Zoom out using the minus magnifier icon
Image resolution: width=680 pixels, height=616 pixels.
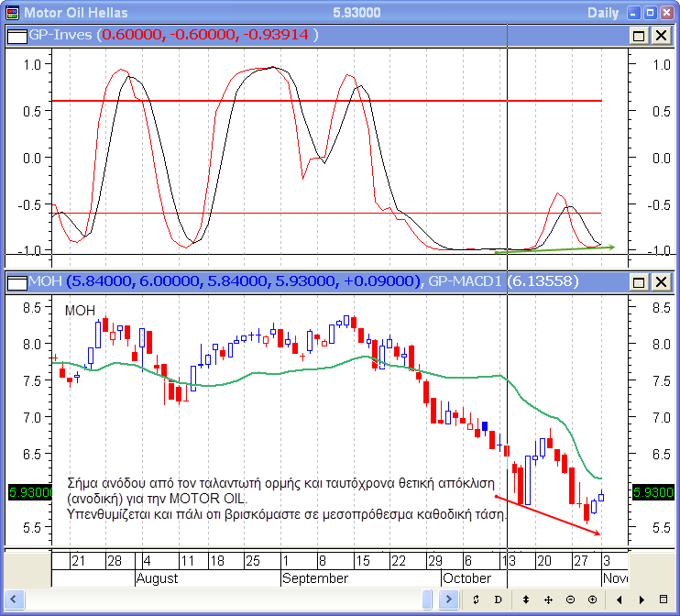[570, 599]
